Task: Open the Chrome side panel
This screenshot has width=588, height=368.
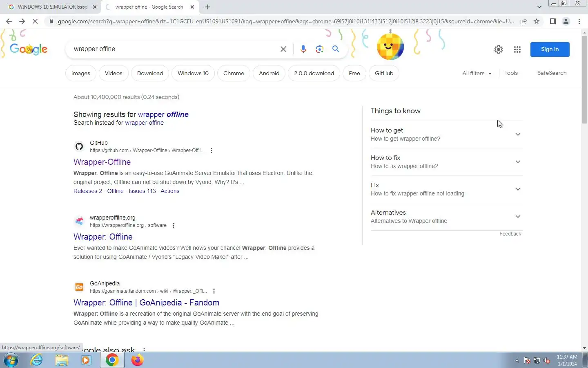Action: [552, 21]
